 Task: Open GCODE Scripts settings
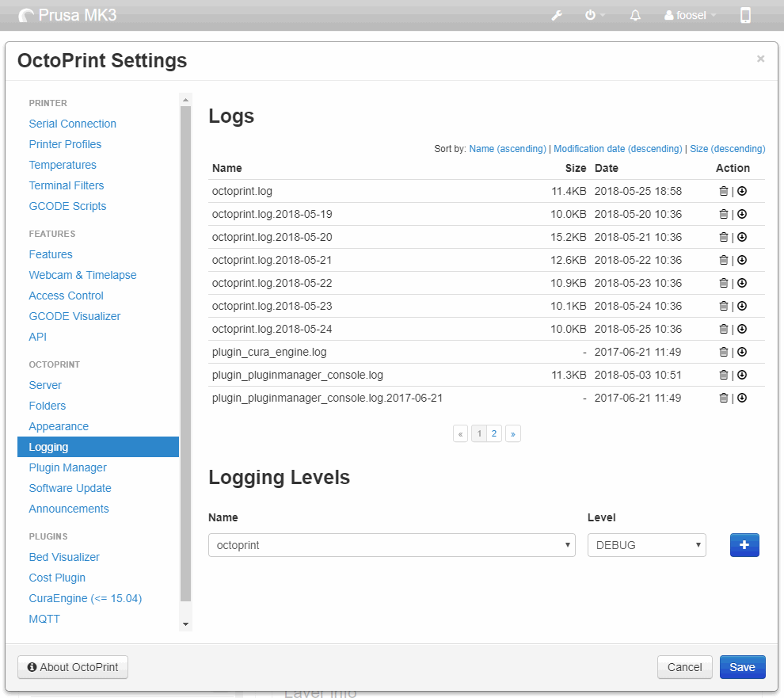[x=67, y=206]
